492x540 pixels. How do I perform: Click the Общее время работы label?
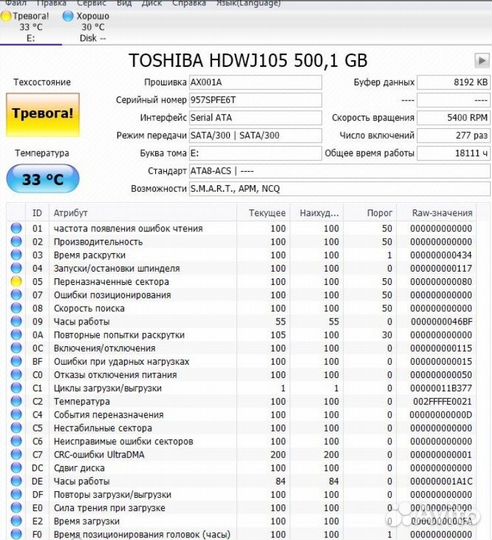(x=369, y=153)
